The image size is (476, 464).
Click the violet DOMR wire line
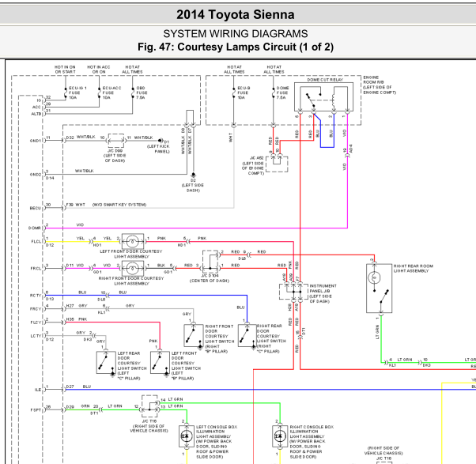pos(196,228)
